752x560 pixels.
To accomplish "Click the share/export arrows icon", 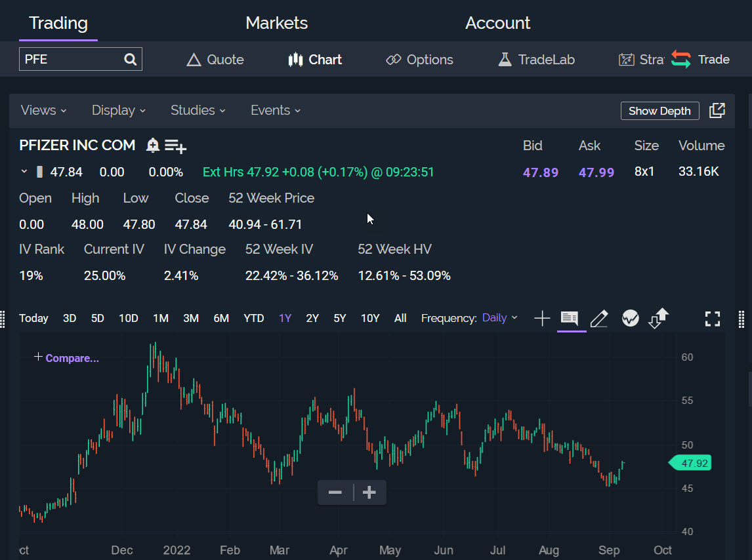I will pos(658,318).
